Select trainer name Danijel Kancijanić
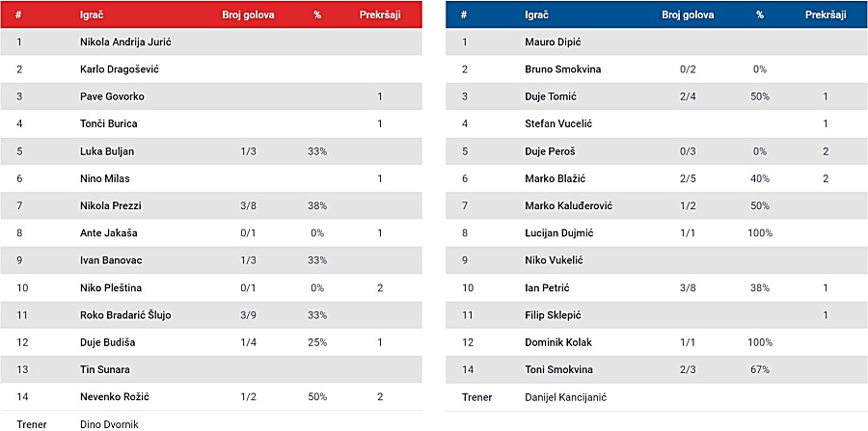 [x=566, y=396]
